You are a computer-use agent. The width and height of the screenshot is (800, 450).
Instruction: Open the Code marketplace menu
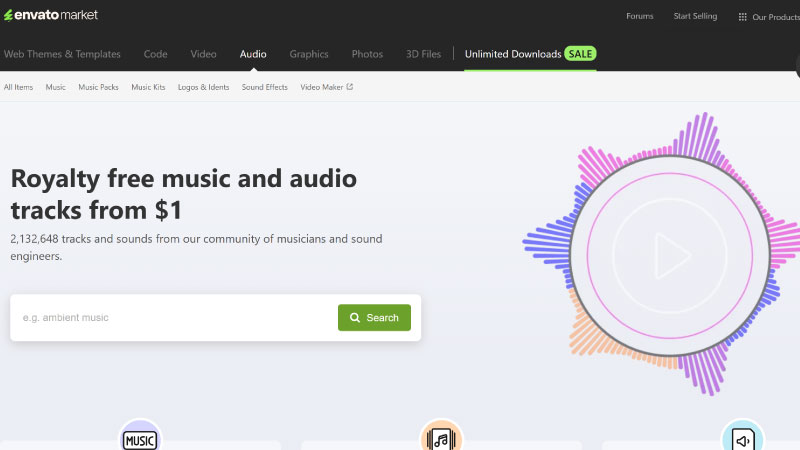[x=156, y=54]
